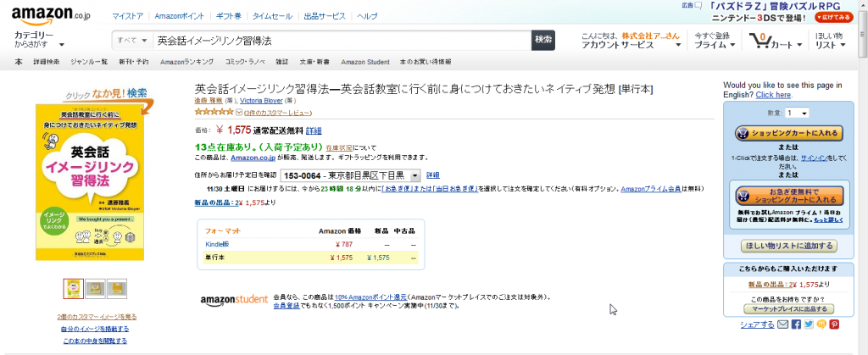
Task: Open 詳細検索 in the books subnav
Action: 47,61
